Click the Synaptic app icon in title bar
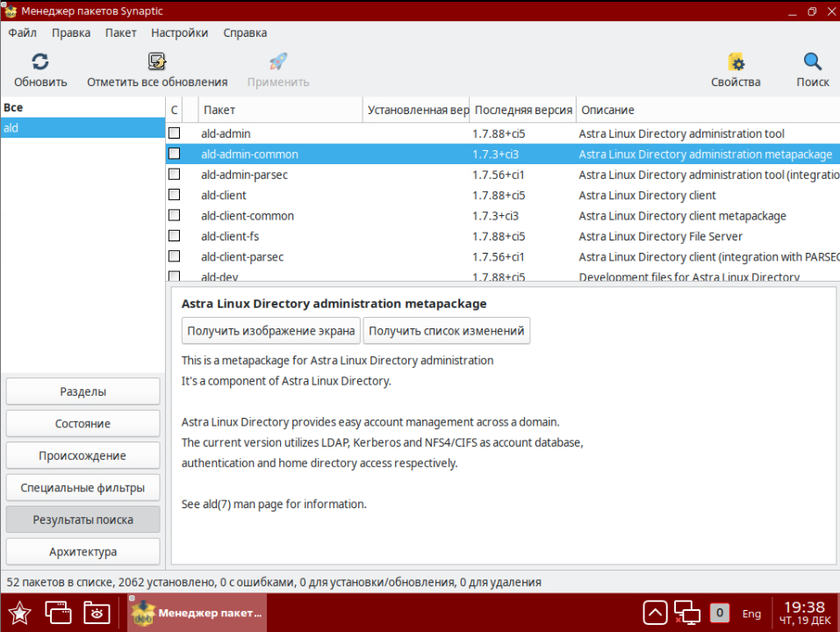 tap(11, 11)
